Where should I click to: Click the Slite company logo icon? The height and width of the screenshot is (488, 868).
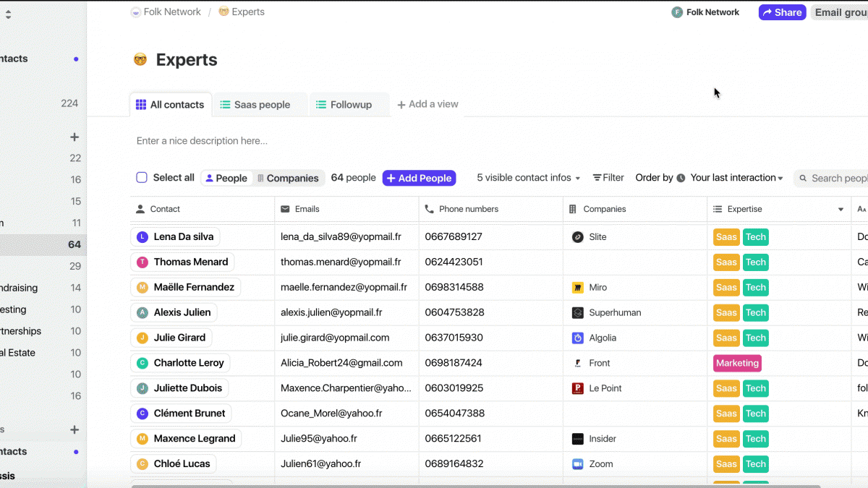tap(577, 237)
